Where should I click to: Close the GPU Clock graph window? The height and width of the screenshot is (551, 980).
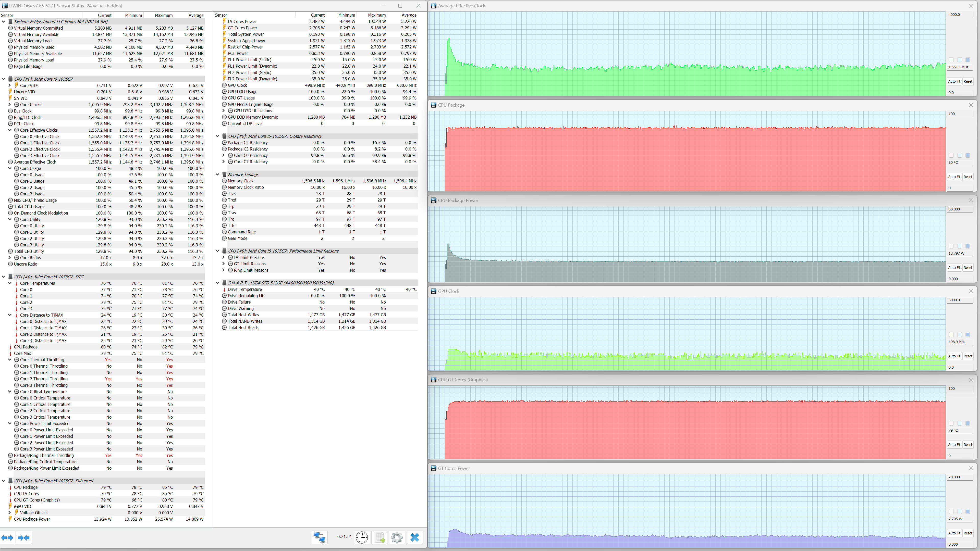pyautogui.click(x=971, y=291)
